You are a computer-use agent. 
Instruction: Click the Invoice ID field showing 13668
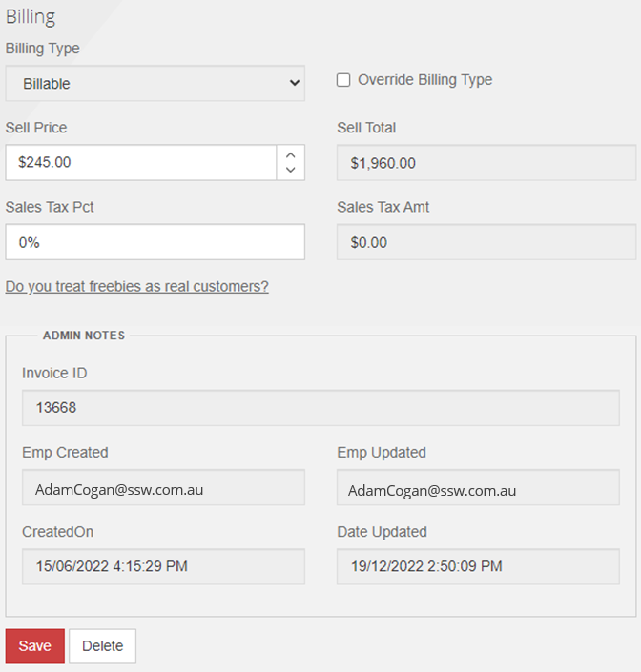[x=320, y=408]
